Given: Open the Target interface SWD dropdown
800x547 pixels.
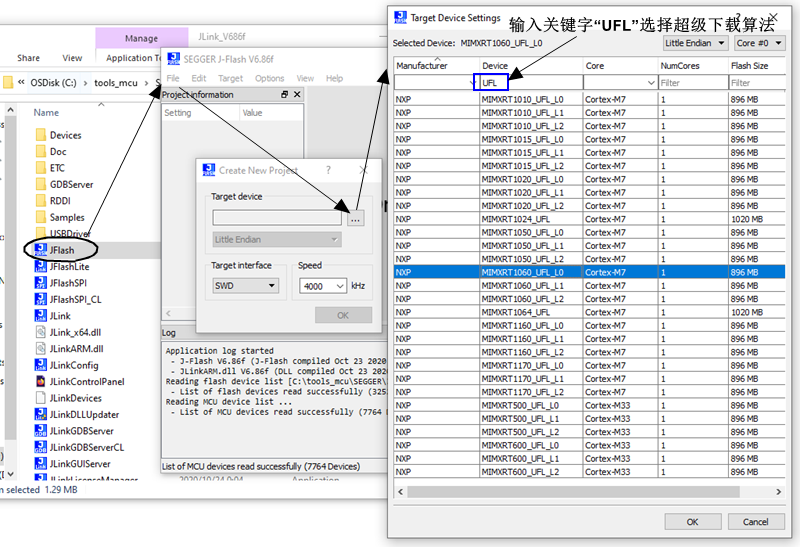Looking at the screenshot, I should click(x=245, y=286).
